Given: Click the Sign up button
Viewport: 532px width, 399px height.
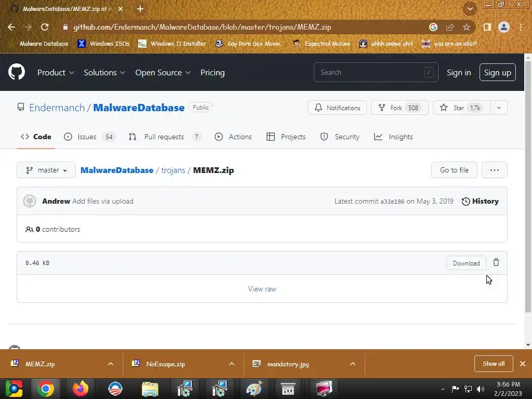Looking at the screenshot, I should [x=497, y=72].
